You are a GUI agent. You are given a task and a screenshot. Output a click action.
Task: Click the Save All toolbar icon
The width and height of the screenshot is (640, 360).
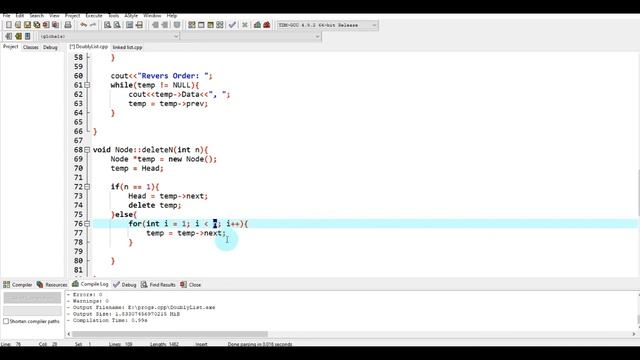coord(37,25)
